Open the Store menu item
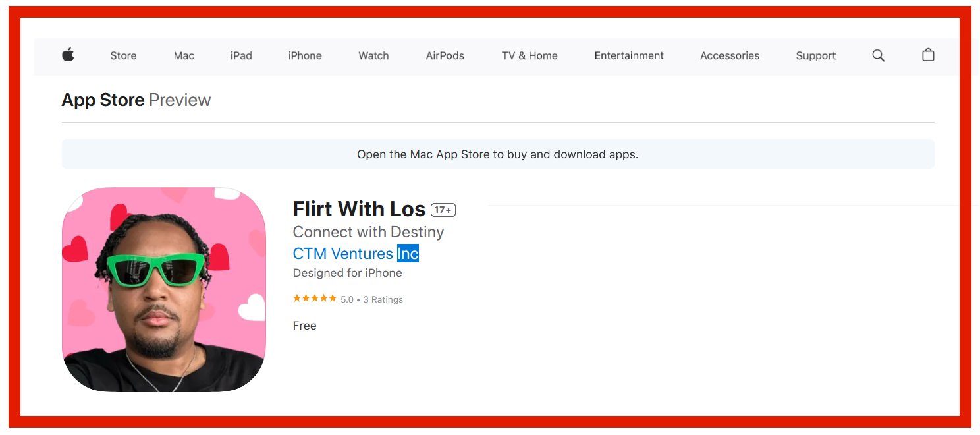This screenshot has width=980, height=435. 123,56
